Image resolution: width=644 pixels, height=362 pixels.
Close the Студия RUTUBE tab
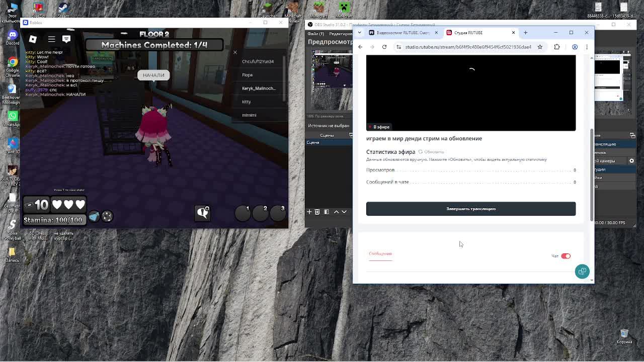513,33
